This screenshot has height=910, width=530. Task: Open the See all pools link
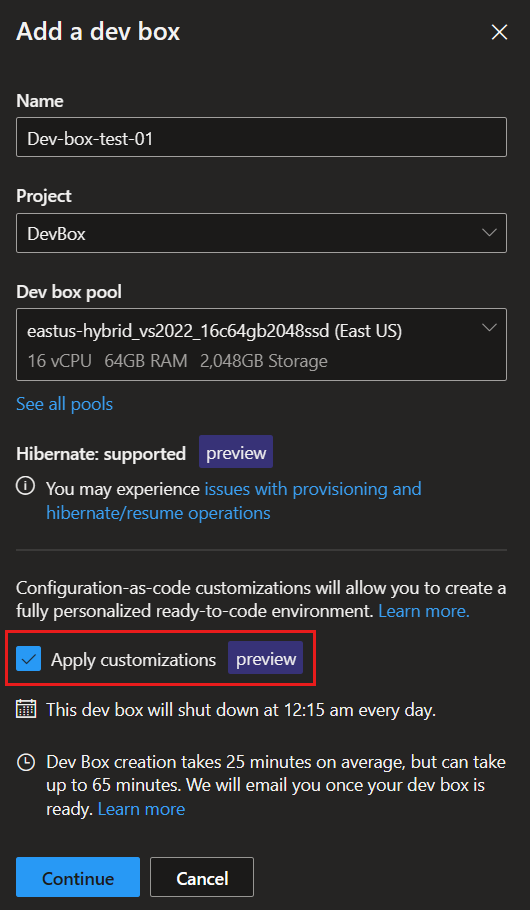[64, 404]
